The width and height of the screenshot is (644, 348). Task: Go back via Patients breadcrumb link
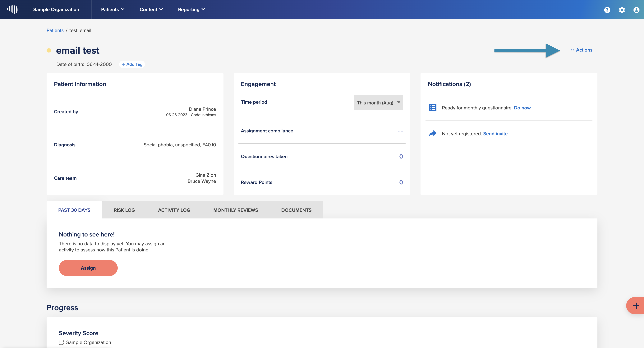pyautogui.click(x=55, y=30)
